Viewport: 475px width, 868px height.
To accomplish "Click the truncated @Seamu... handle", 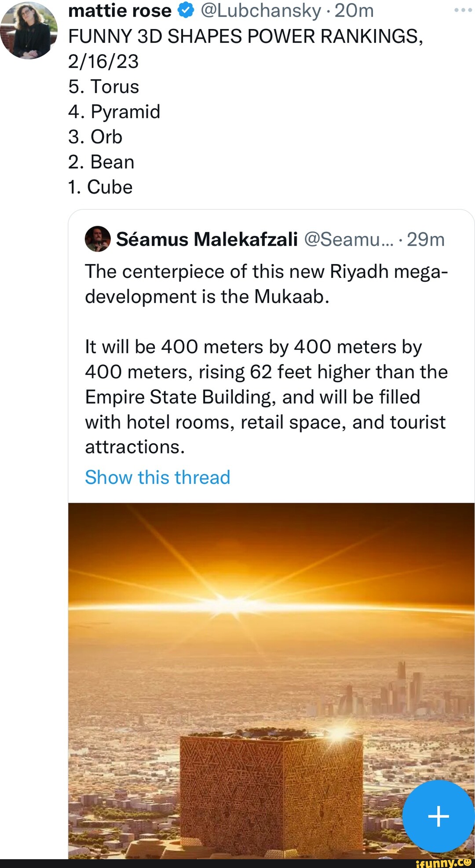I will (x=348, y=239).
